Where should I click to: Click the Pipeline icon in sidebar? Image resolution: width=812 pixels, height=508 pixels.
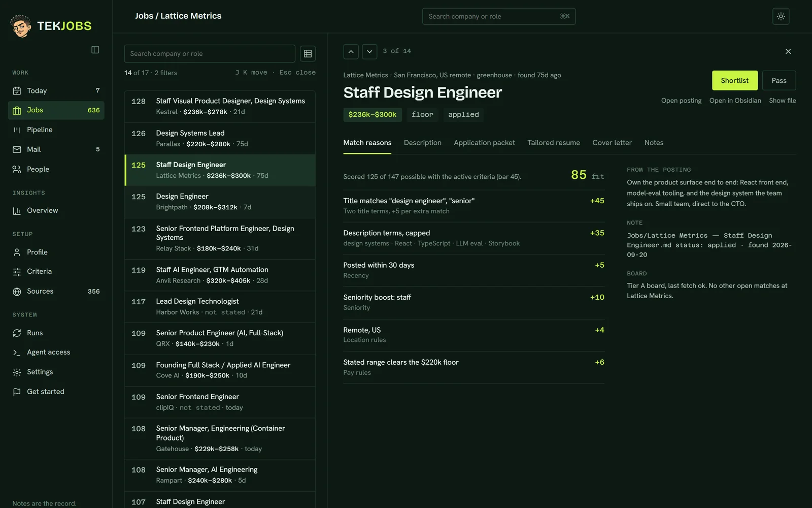click(17, 130)
